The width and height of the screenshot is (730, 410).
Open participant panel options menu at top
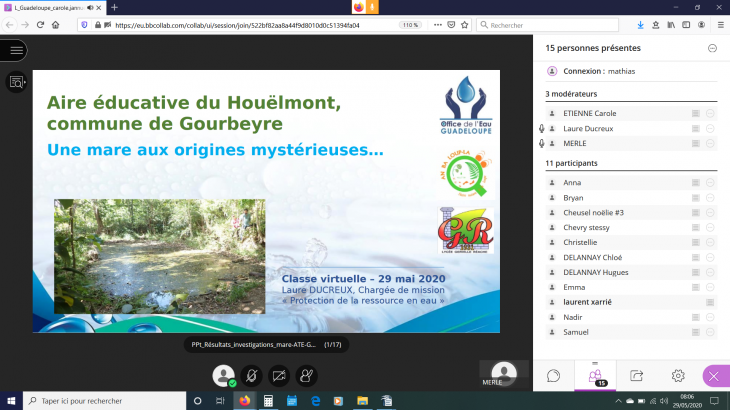click(x=712, y=48)
